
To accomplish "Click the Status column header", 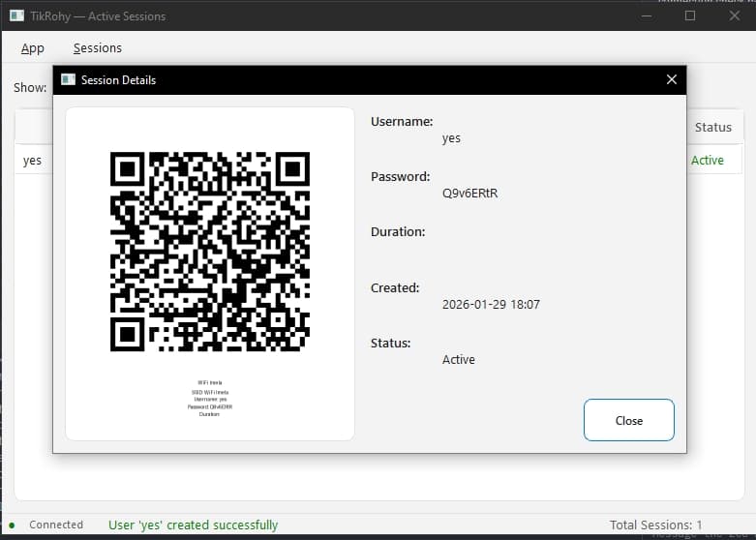I will (713, 128).
